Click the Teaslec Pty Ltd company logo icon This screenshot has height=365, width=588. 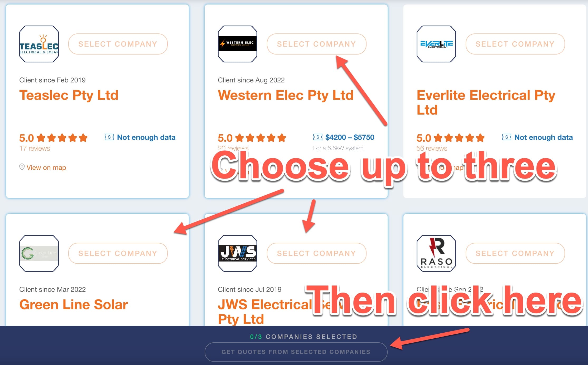coord(39,44)
